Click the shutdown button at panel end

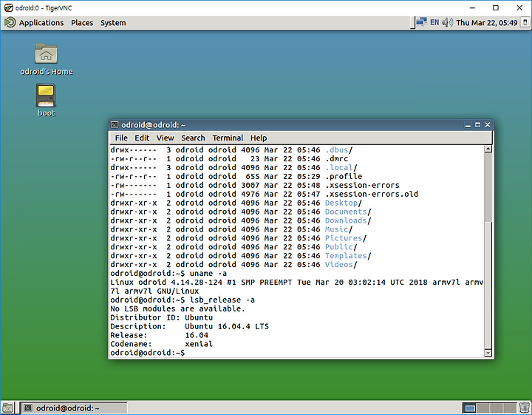[x=525, y=22]
